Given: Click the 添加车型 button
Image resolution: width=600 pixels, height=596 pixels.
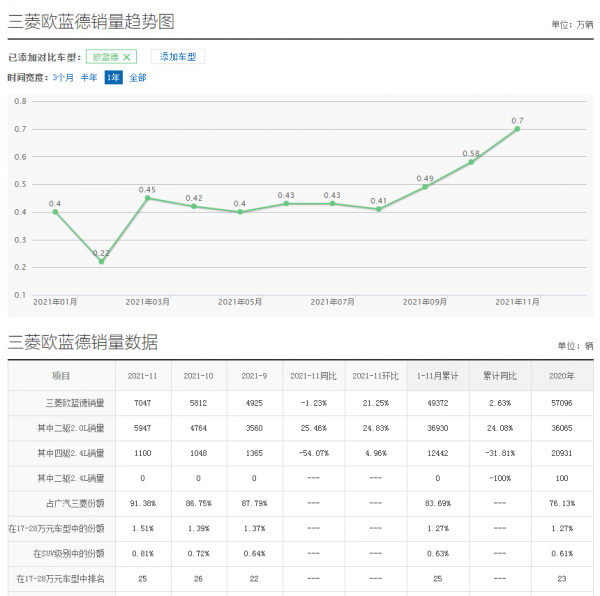Looking at the screenshot, I should (178, 57).
